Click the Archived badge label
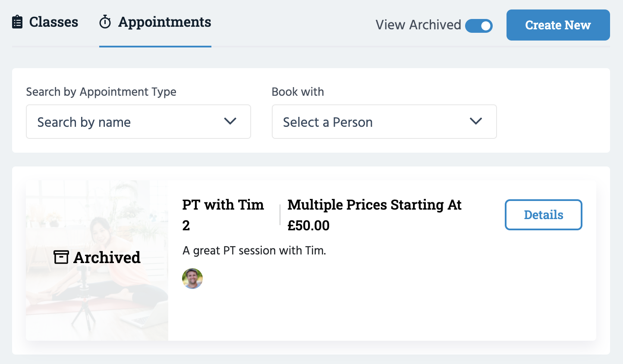Image resolution: width=623 pixels, height=364 pixels. pyautogui.click(x=107, y=257)
